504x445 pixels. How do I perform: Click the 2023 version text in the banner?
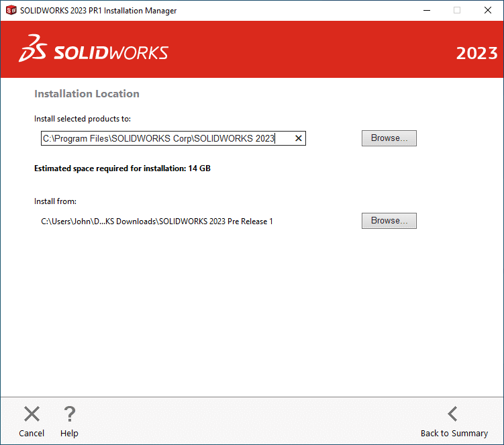click(476, 53)
